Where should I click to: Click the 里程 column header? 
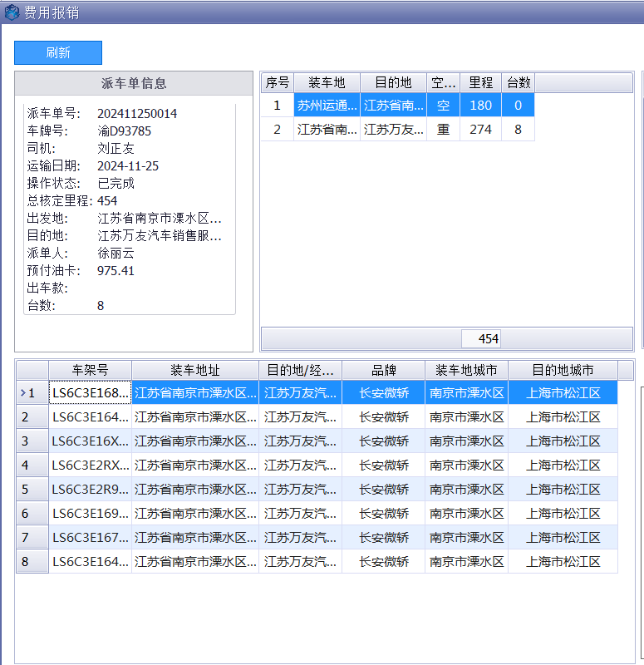480,82
